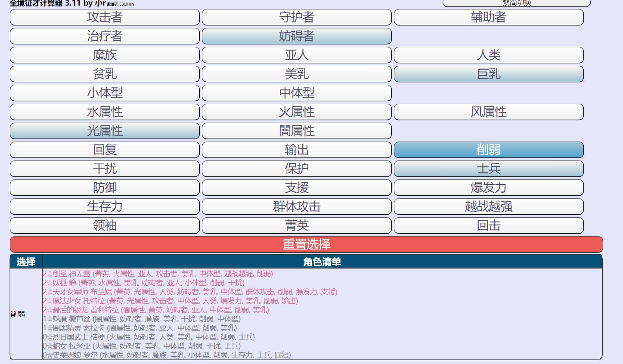623x364 pixels.
Task: Toggle the 辅助者 tag button
Action: click(x=489, y=17)
